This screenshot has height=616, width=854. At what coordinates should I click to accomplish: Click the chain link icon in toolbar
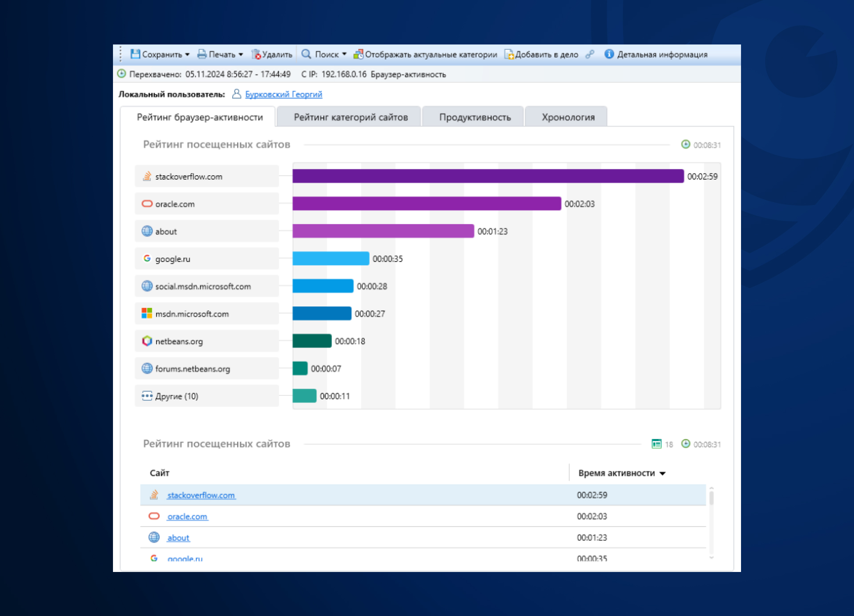click(x=590, y=54)
